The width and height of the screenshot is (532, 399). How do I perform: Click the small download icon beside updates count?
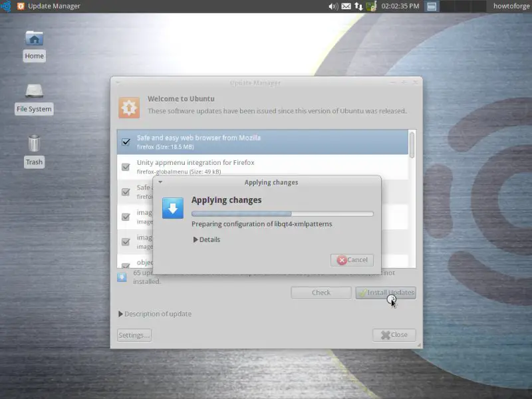(122, 277)
